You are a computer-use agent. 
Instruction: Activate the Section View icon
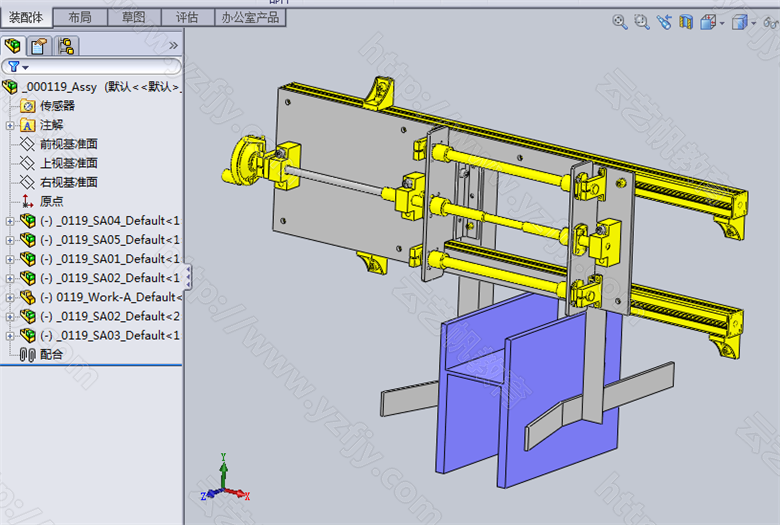(686, 22)
